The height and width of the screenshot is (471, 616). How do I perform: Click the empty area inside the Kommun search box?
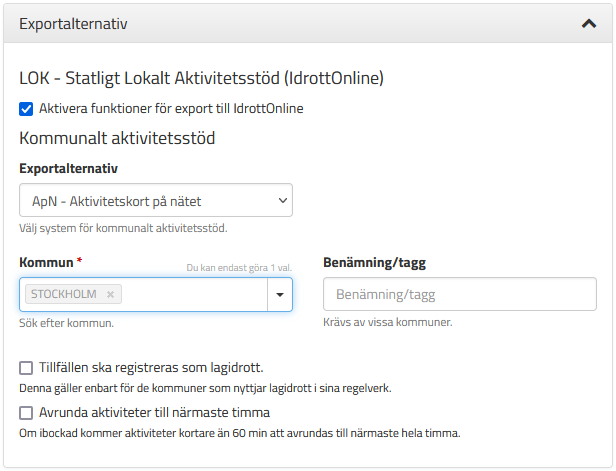194,295
